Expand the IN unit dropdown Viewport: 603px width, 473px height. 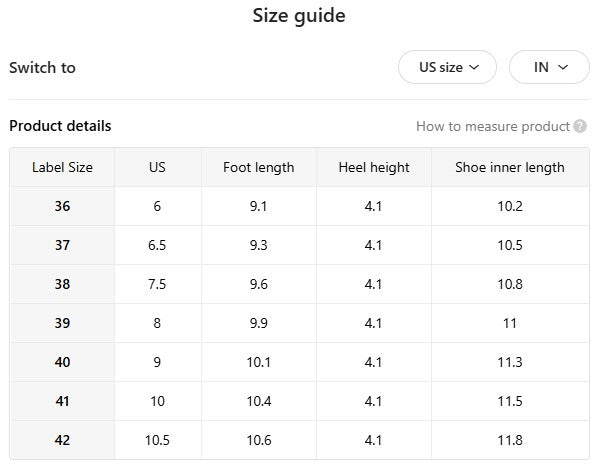pyautogui.click(x=549, y=68)
